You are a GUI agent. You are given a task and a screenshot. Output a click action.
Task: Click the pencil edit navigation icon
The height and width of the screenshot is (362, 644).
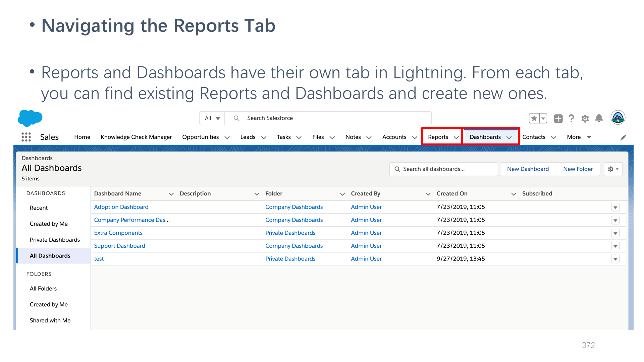623,137
